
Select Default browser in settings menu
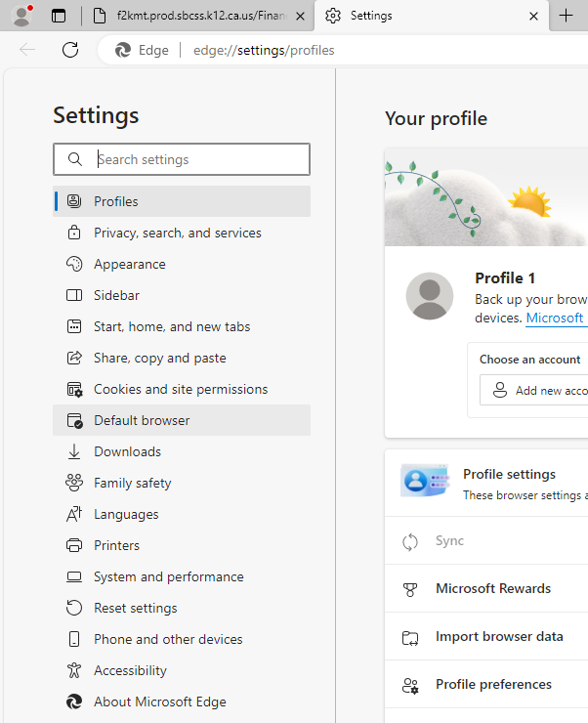coord(142,420)
